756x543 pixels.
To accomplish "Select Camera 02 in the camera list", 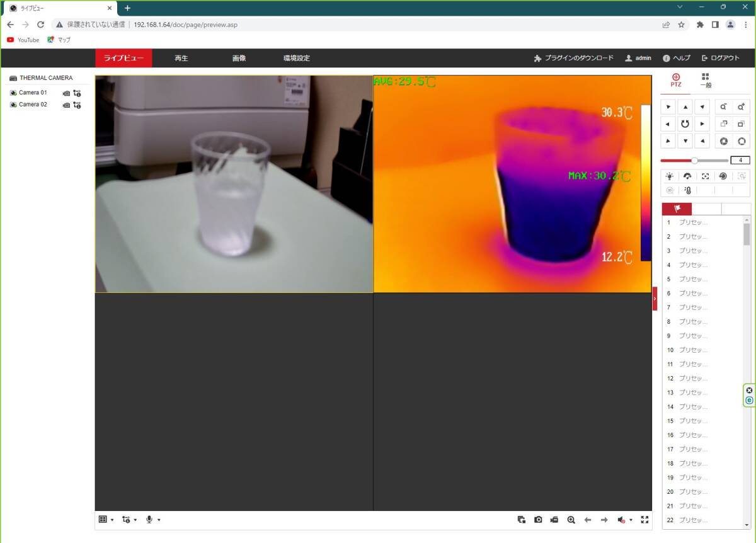I will coord(33,105).
